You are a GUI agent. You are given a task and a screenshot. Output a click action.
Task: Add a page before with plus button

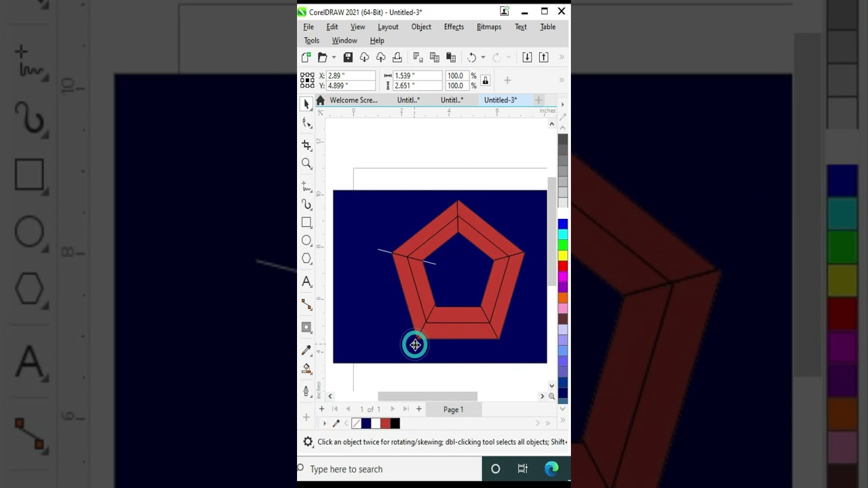(x=322, y=409)
